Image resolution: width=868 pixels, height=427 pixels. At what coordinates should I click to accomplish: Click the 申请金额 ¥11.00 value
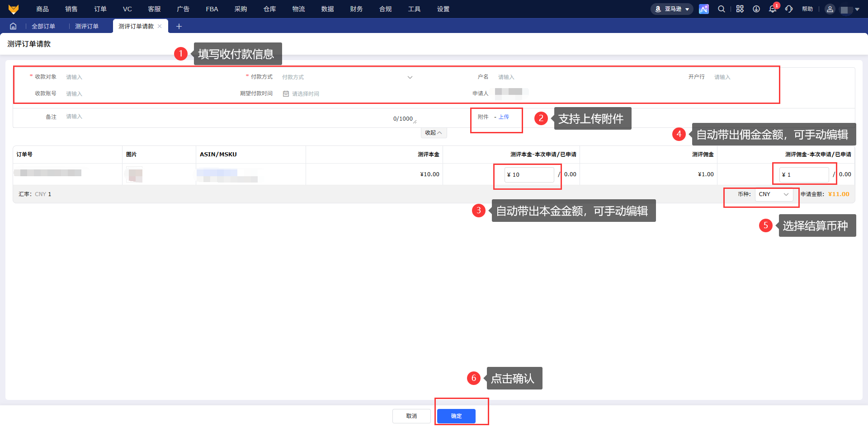[x=839, y=194]
